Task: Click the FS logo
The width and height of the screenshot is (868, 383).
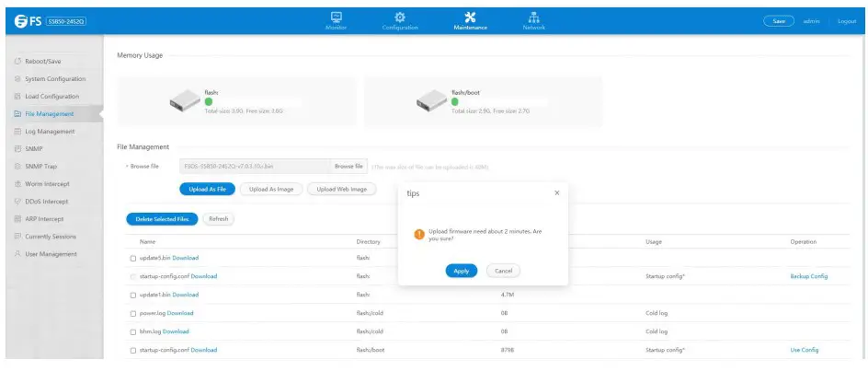Action: (x=28, y=21)
